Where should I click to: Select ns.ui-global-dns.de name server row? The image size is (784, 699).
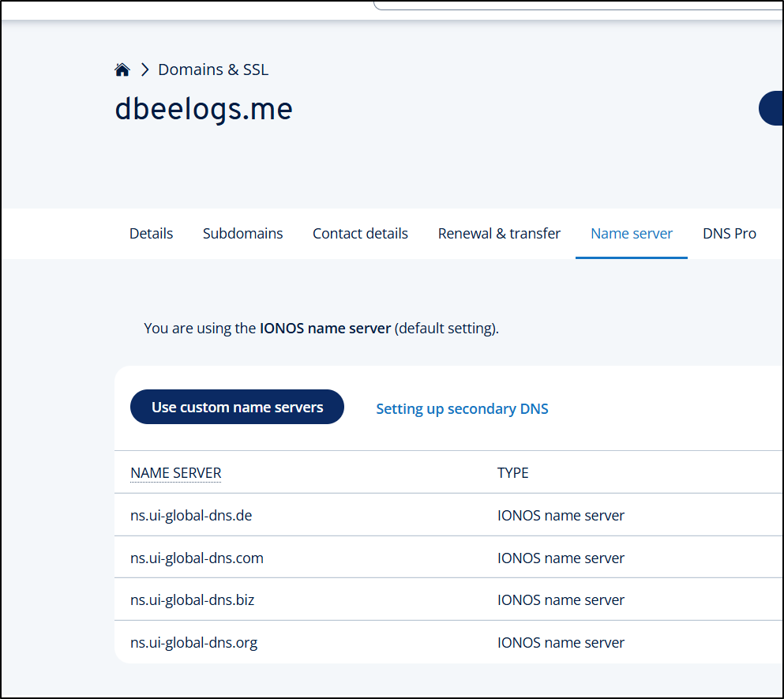[191, 516]
